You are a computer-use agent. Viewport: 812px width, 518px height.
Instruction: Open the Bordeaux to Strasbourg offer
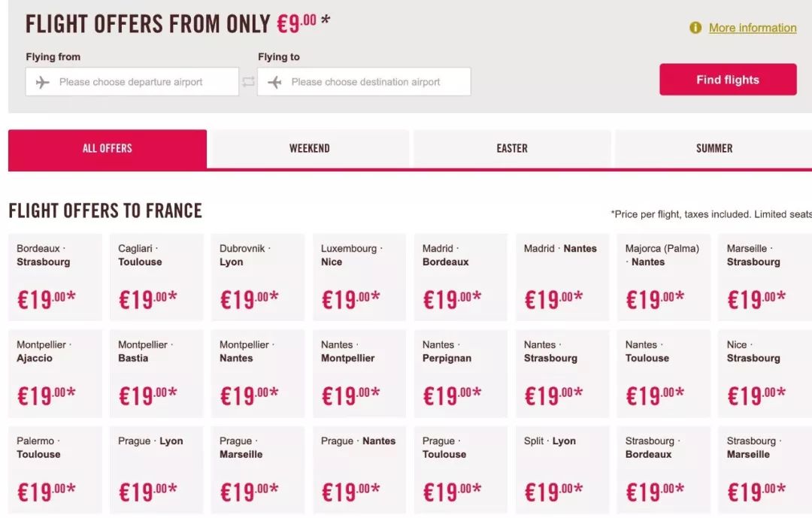pyautogui.click(x=55, y=277)
